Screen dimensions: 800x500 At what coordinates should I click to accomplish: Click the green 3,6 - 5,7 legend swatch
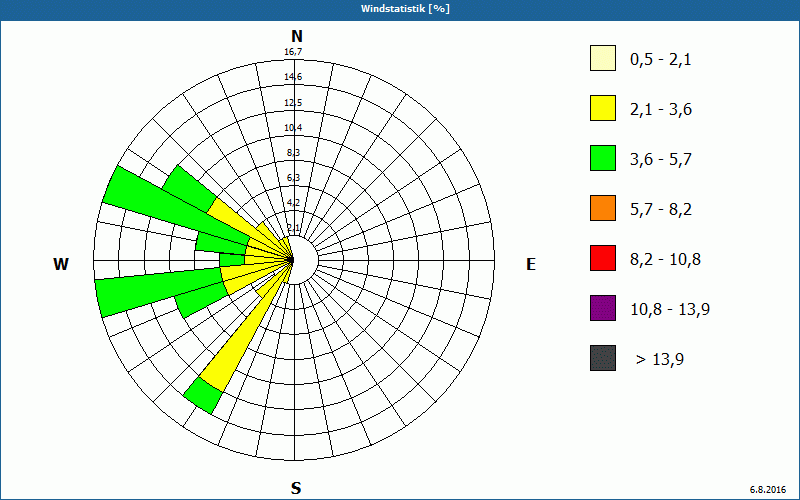(603, 158)
